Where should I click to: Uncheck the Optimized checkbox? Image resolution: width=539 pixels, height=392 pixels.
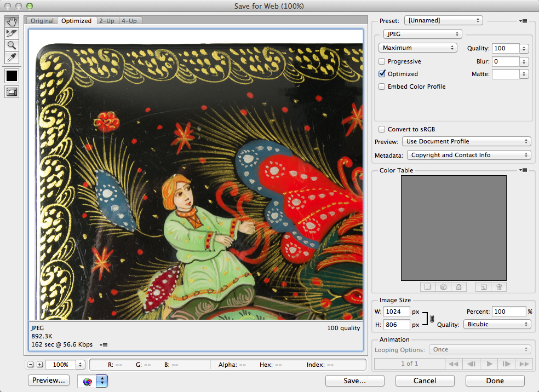(382, 74)
